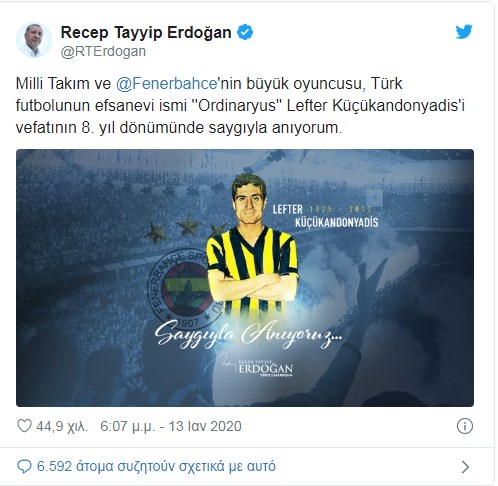This screenshot has height=486, width=498.
Task: Like the tweet with the heart icon
Action: click(x=24, y=426)
